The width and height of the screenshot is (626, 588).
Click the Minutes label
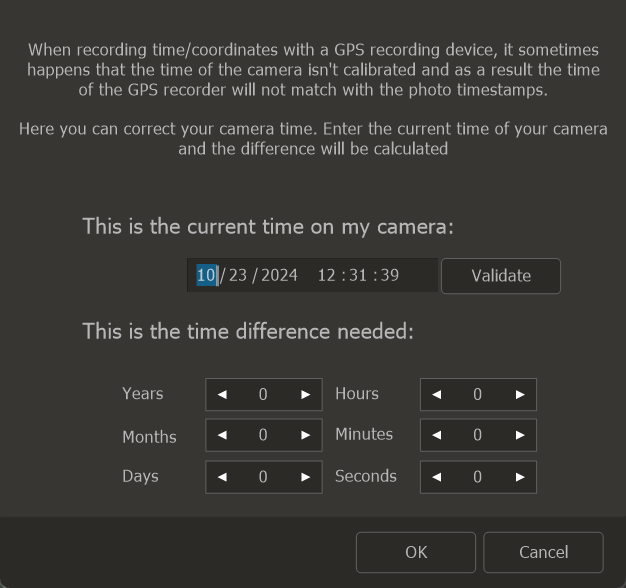[364, 434]
